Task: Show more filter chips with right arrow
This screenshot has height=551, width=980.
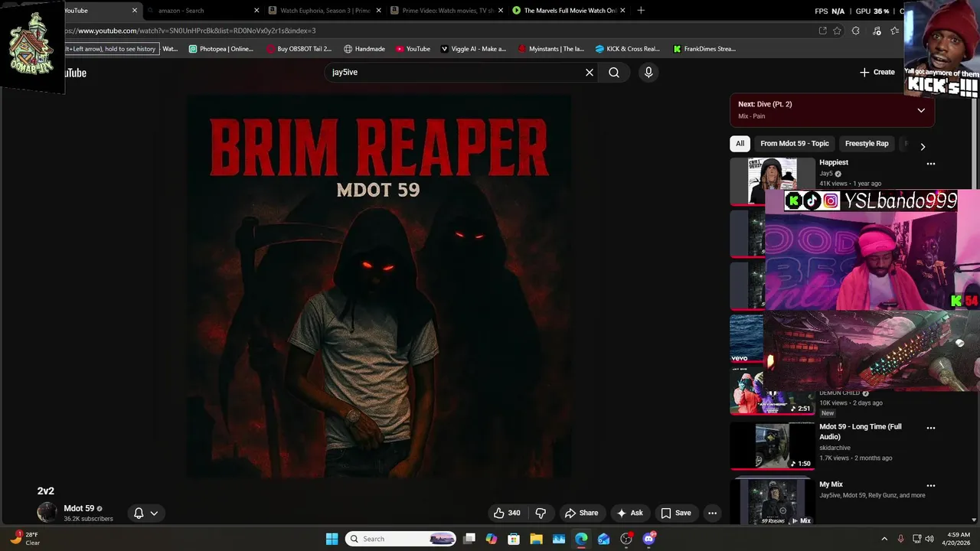Action: (x=923, y=146)
